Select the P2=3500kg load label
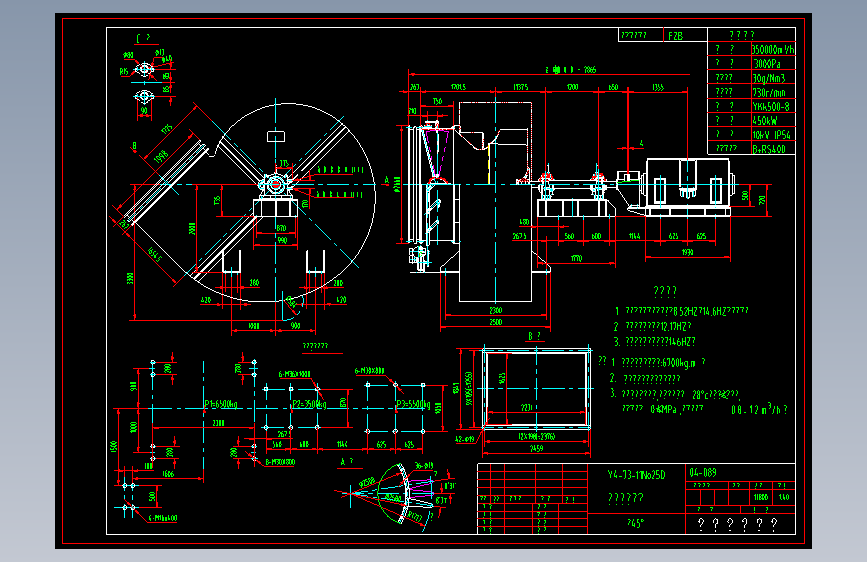 tap(309, 404)
